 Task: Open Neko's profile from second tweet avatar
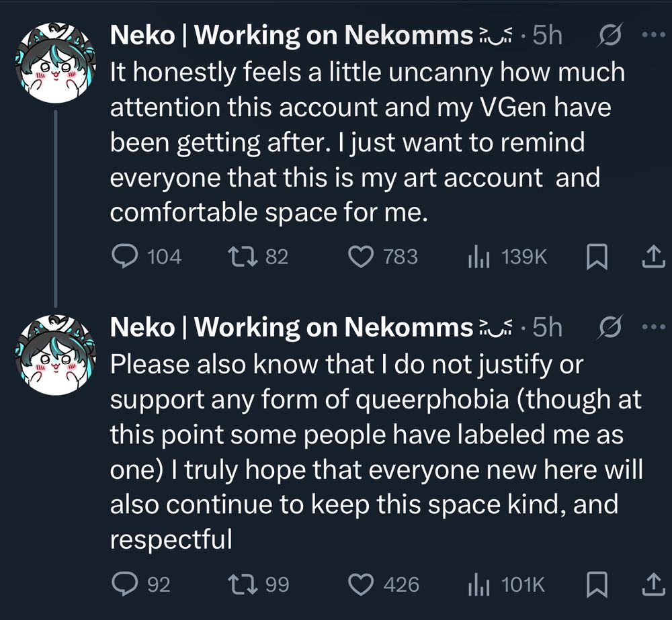pyautogui.click(x=55, y=355)
